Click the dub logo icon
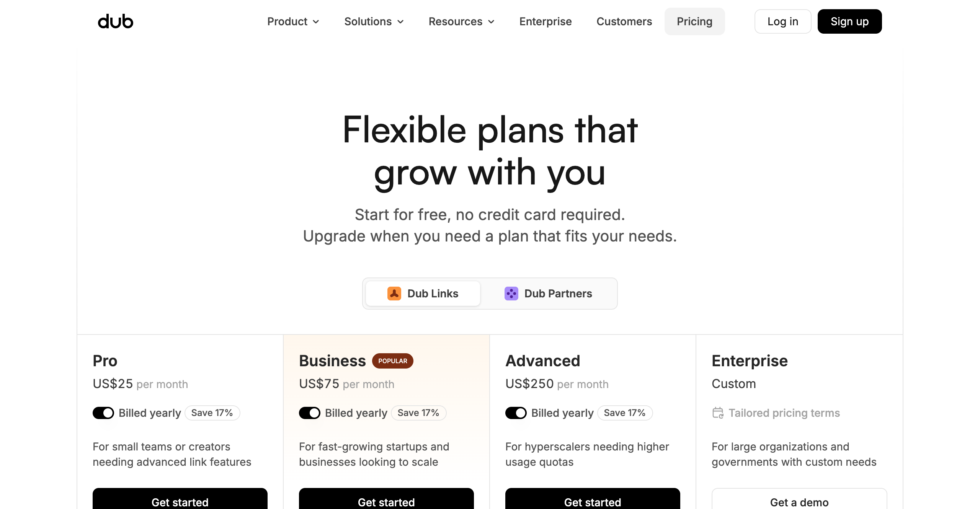980x509 pixels. [116, 21]
